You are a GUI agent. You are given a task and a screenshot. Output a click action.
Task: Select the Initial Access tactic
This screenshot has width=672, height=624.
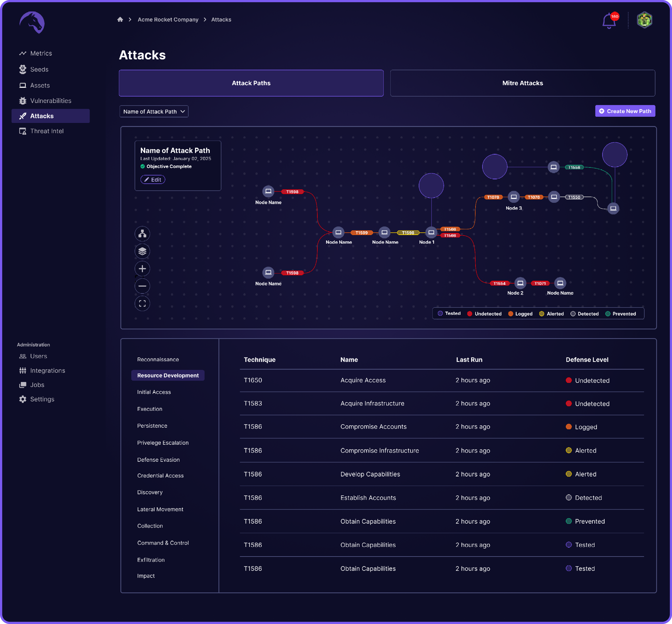pos(154,392)
